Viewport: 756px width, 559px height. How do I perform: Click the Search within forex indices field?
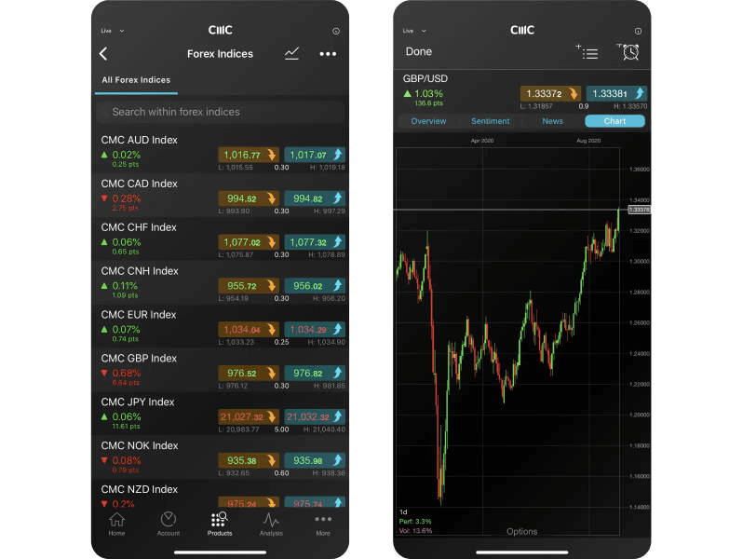click(220, 112)
